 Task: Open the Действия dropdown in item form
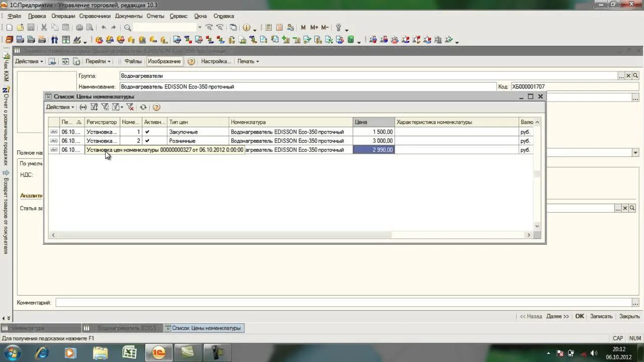(29, 61)
